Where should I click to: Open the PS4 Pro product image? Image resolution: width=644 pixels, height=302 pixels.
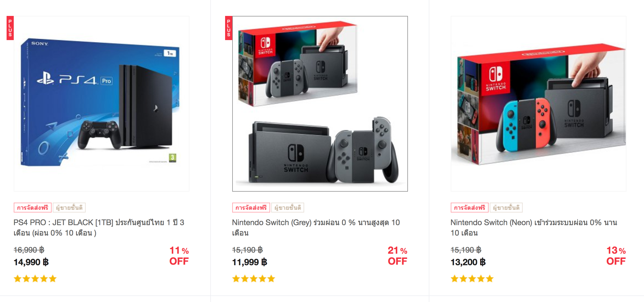(102, 104)
